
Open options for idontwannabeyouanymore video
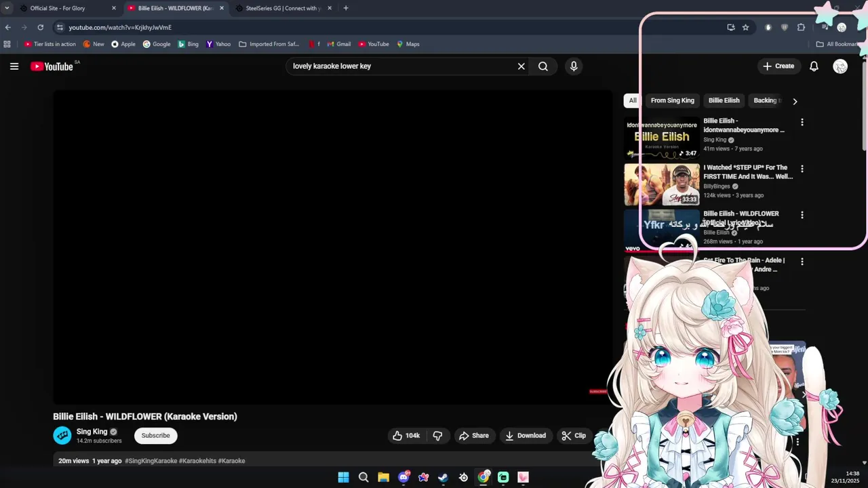pyautogui.click(x=802, y=123)
